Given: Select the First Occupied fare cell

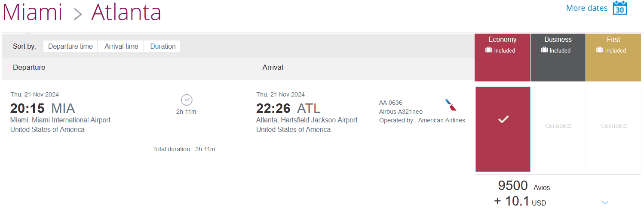Looking at the screenshot, I should [x=613, y=126].
